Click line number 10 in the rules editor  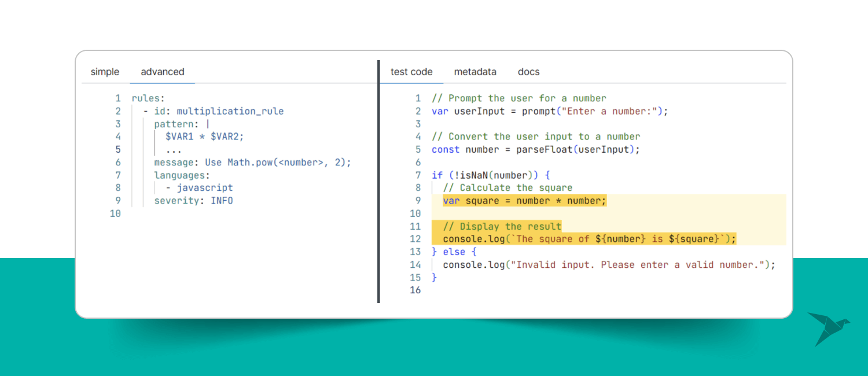[x=115, y=213]
